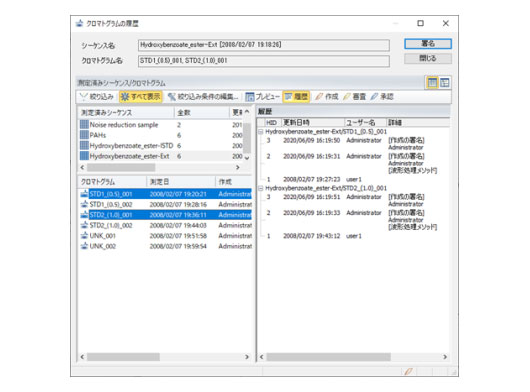Screen dimensions: 530x392
Task: Click the 署名 sign button
Action: (x=428, y=44)
